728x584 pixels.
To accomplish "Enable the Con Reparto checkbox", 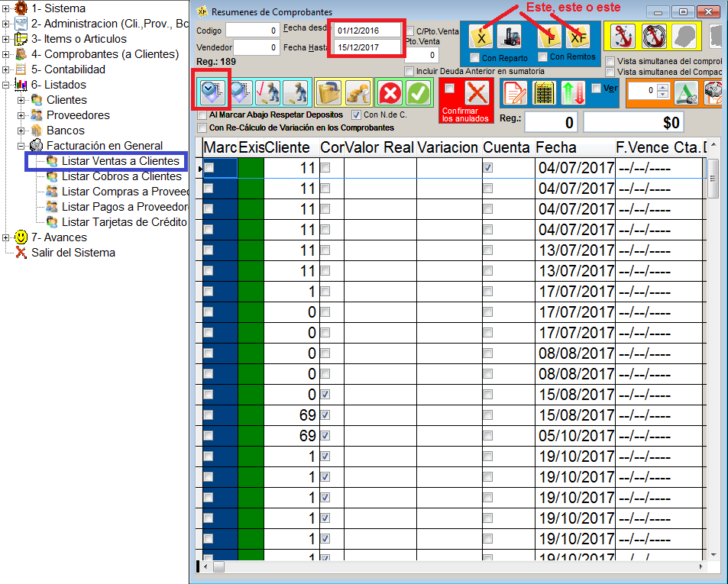I will (475, 58).
